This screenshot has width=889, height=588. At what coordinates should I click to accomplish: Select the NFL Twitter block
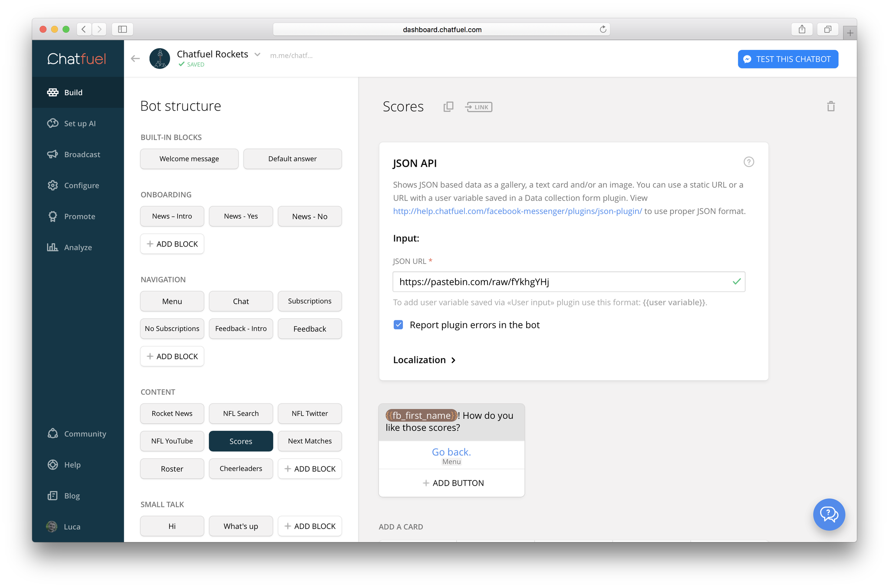click(x=310, y=414)
